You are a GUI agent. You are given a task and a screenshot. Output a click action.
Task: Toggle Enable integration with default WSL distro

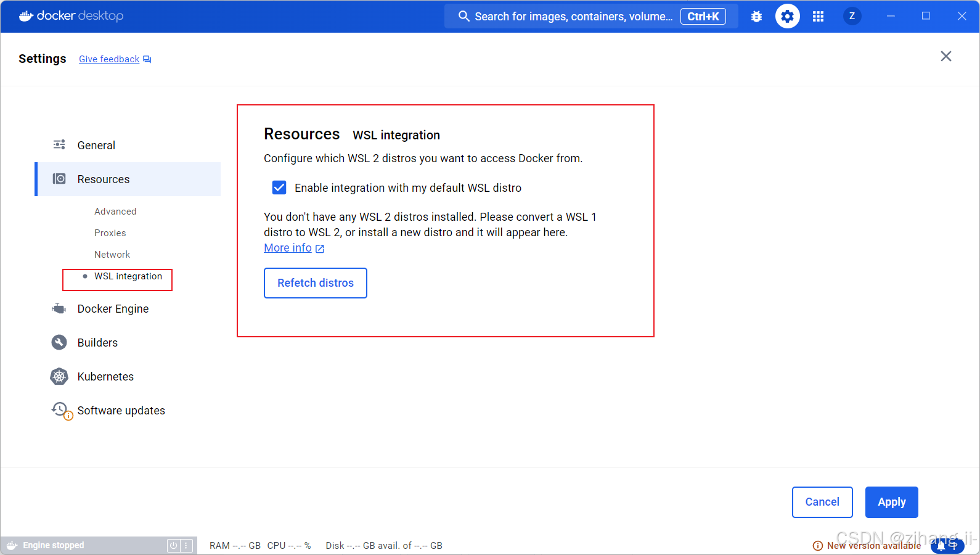click(279, 187)
